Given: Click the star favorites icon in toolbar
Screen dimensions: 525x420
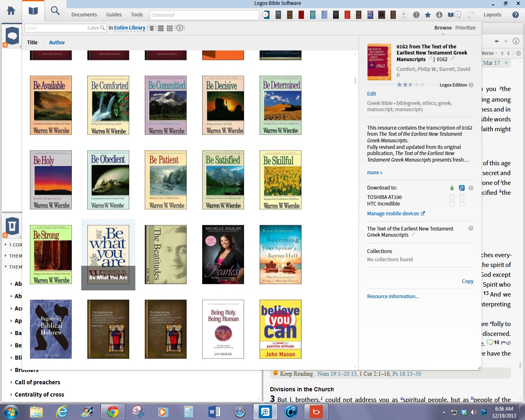Looking at the screenshot, I should (x=428, y=15).
